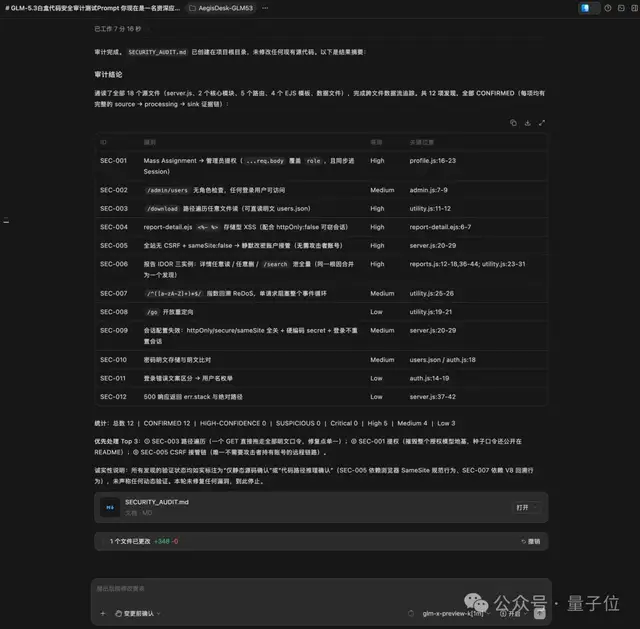Open the terminal panel icon in top bar
Screen dimensions: 640x629
621,8
